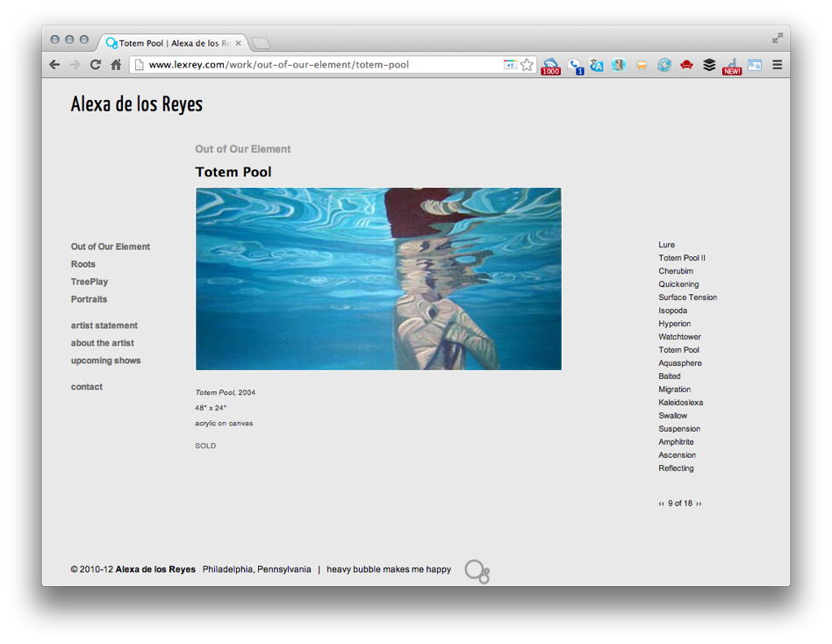
Task: Open the Roots gallery
Action: (83, 264)
